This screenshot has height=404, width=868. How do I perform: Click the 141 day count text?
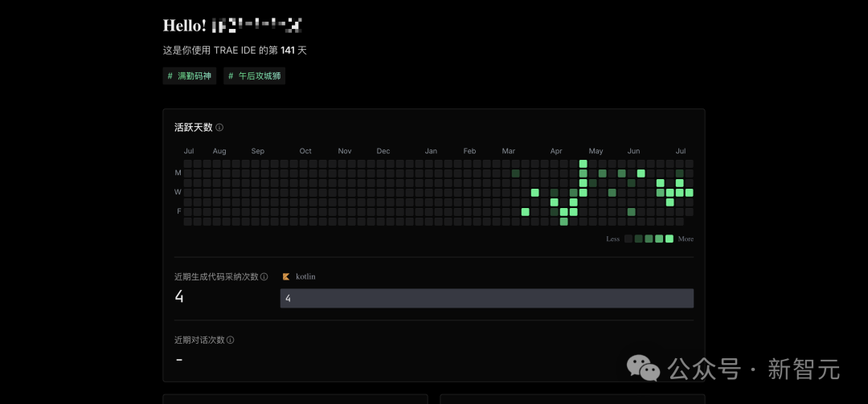tap(287, 51)
